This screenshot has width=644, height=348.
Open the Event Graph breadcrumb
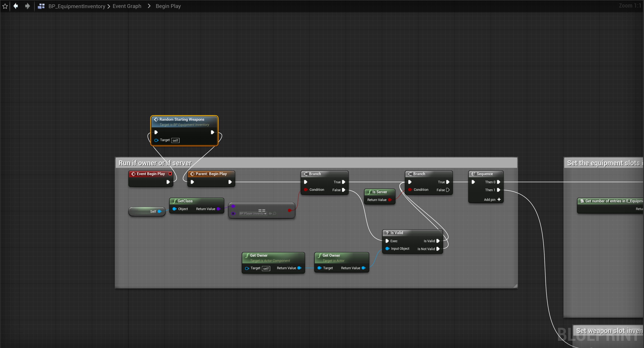[x=127, y=6]
